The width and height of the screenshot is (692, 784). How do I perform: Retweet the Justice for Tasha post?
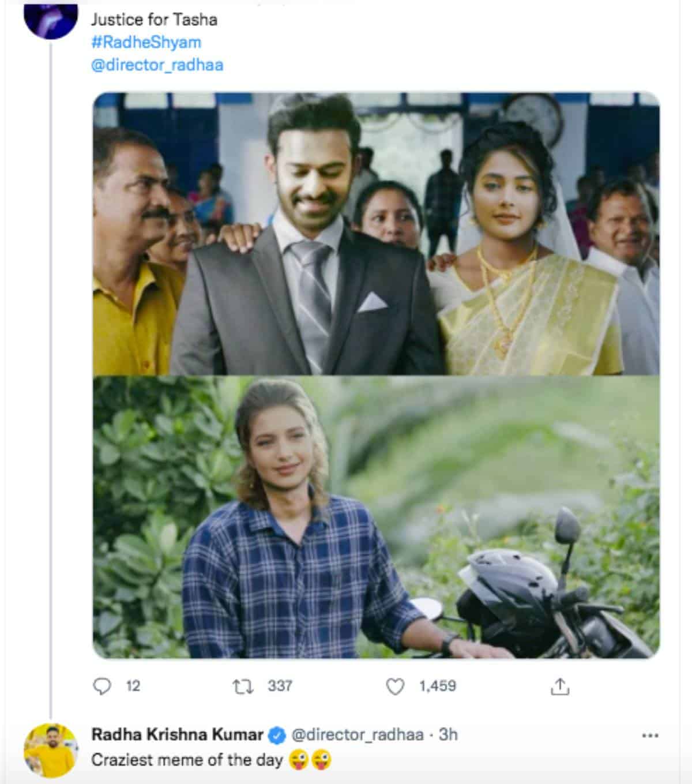tap(242, 686)
